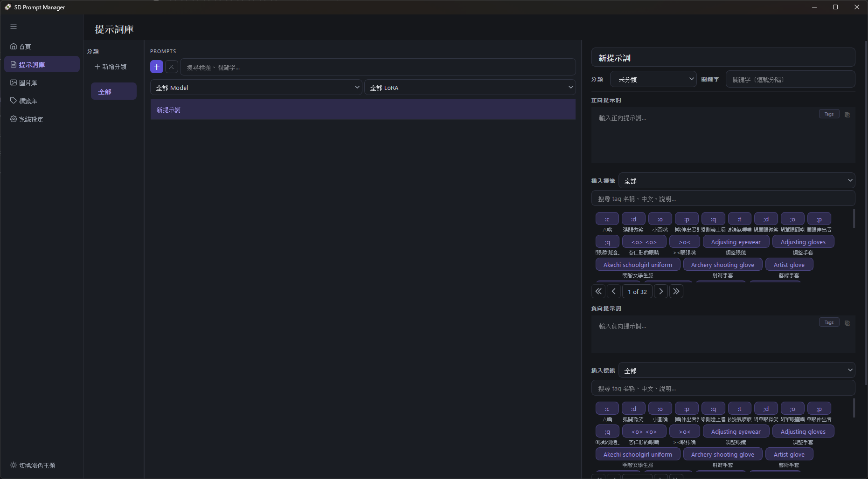Viewport: 868px width, 479px height.
Task: Insert :c tag into positive prompt
Action: tap(607, 219)
